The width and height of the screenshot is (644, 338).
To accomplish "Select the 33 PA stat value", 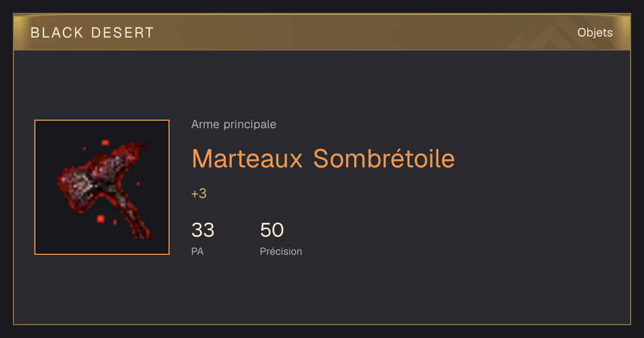I will tap(203, 230).
